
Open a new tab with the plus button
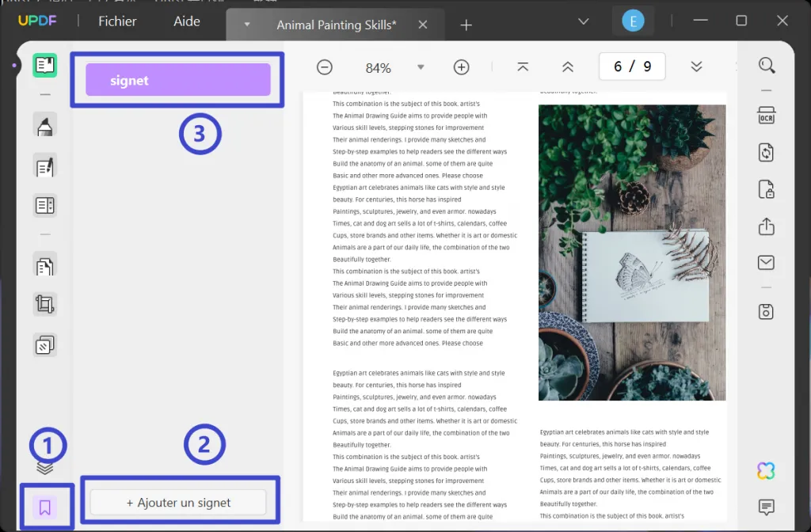point(466,25)
